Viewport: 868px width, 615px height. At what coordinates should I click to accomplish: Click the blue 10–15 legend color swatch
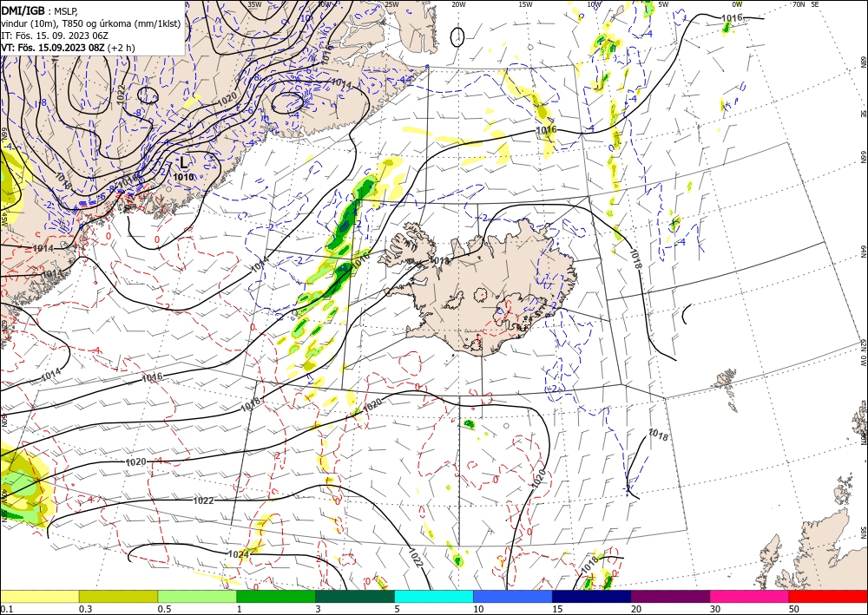click(x=513, y=596)
